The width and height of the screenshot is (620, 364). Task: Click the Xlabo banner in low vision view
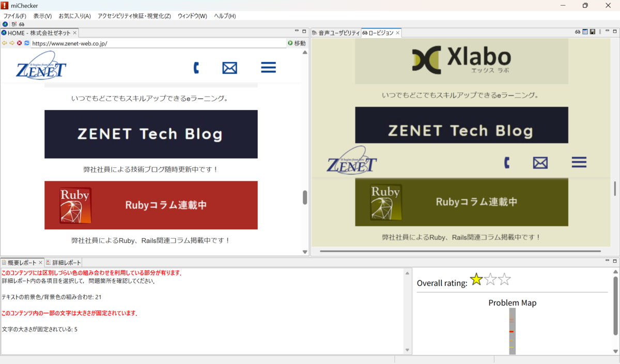(461, 61)
